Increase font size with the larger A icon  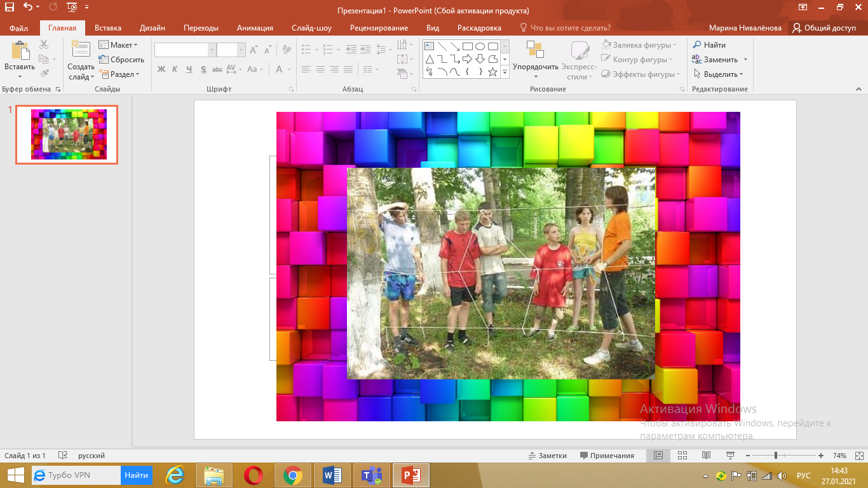254,50
